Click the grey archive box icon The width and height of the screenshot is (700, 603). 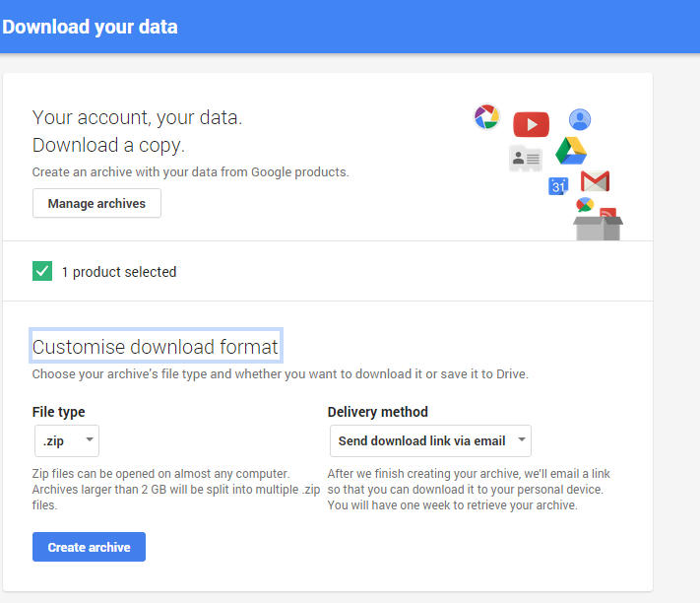pos(599,229)
